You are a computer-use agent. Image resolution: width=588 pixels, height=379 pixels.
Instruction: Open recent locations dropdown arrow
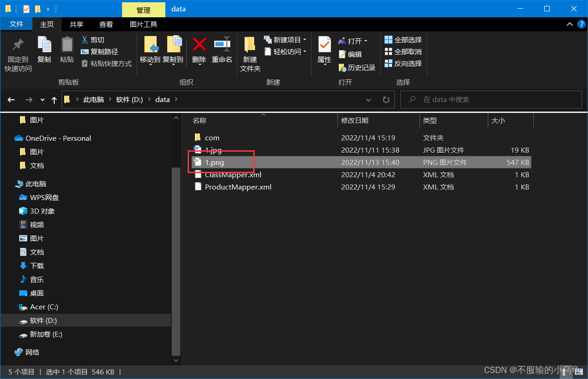pyautogui.click(x=42, y=100)
